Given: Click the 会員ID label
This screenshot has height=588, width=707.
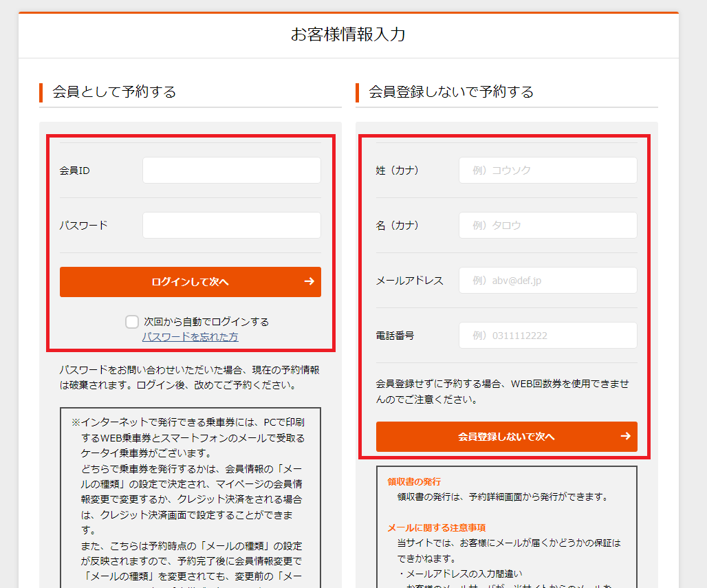Looking at the screenshot, I should click(x=75, y=171).
